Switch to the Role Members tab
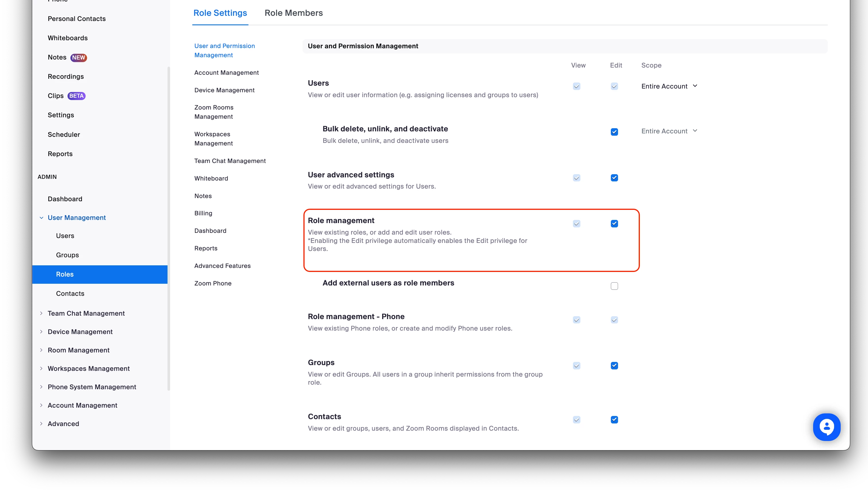This screenshot has height=491, width=868. click(x=293, y=13)
